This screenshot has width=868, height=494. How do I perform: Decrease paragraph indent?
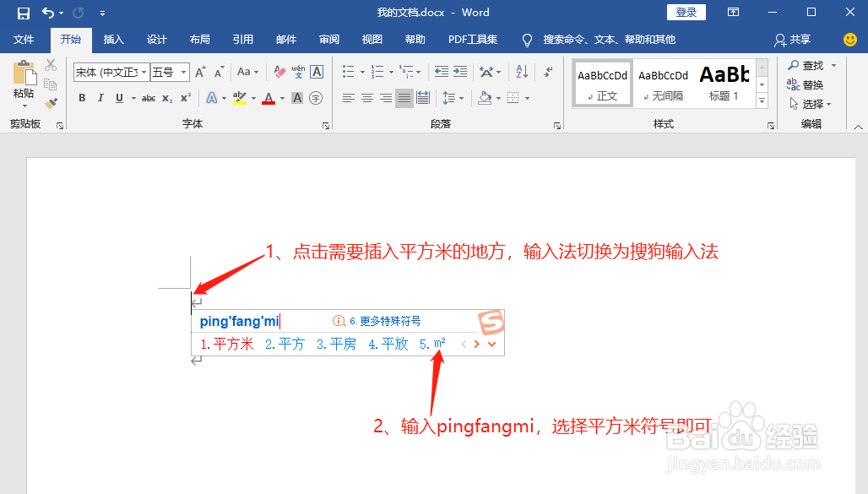click(x=442, y=72)
